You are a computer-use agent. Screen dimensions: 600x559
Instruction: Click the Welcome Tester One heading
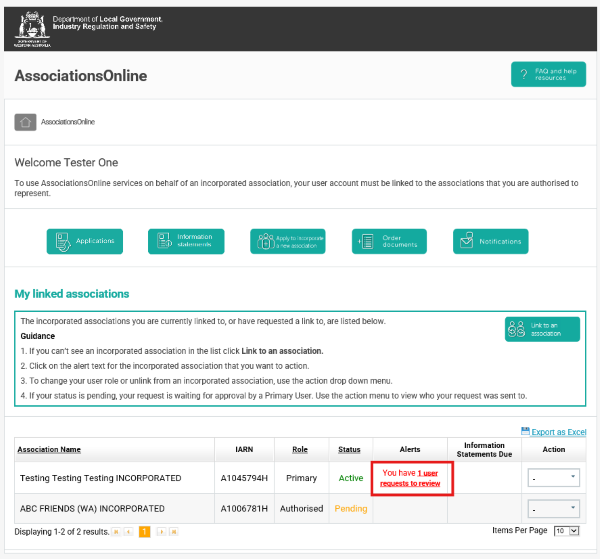tap(66, 163)
